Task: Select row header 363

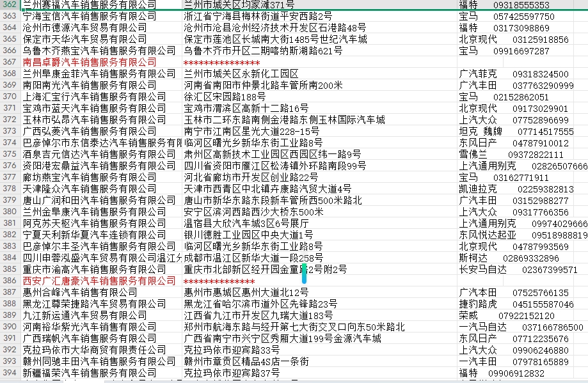Action: click(10, 16)
